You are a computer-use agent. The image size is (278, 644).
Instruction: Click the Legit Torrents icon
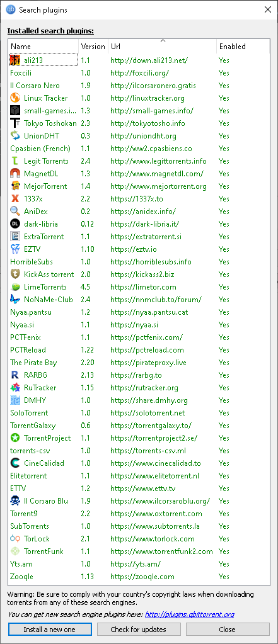(x=14, y=161)
